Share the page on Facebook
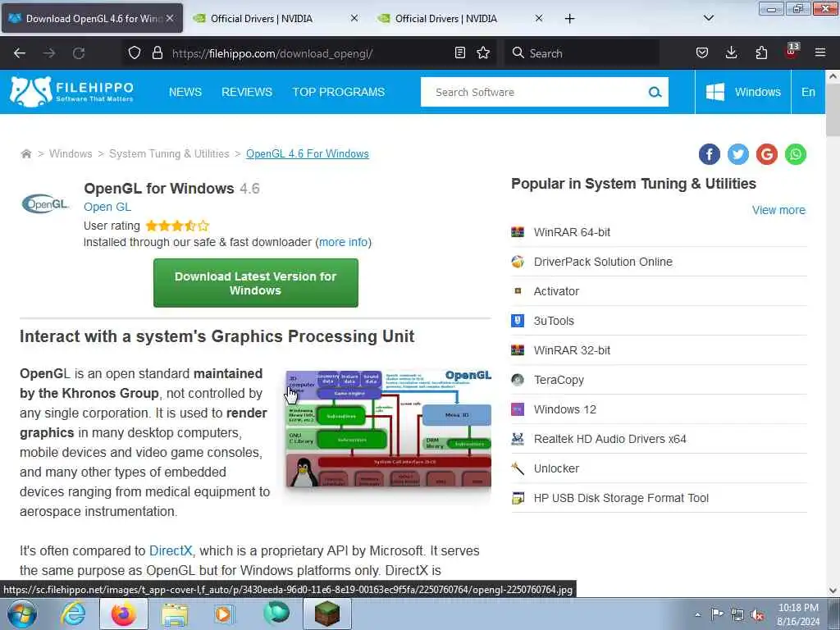 click(710, 154)
